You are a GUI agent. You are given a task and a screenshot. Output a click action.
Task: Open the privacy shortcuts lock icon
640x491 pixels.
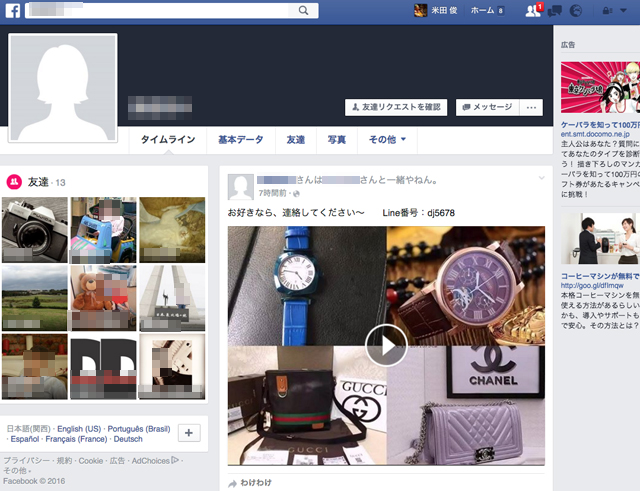click(607, 11)
